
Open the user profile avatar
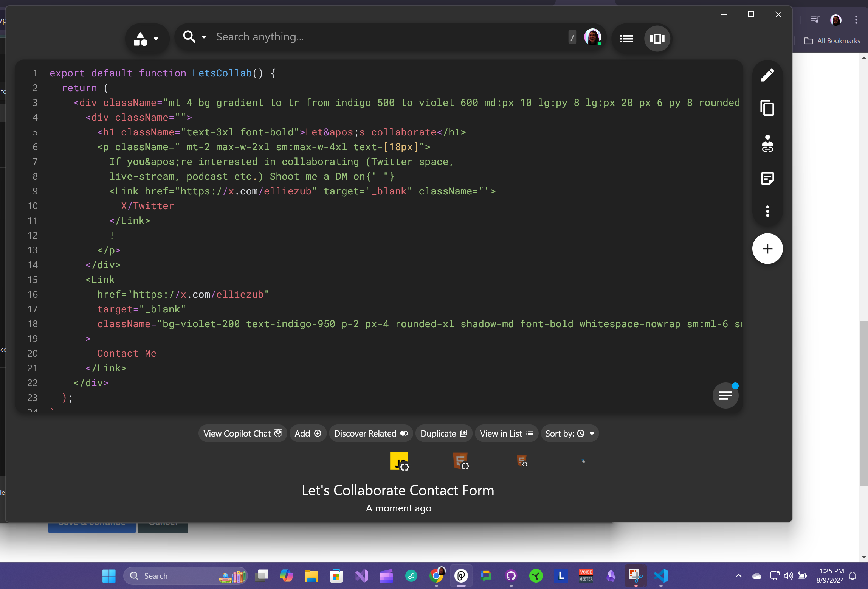coord(592,37)
